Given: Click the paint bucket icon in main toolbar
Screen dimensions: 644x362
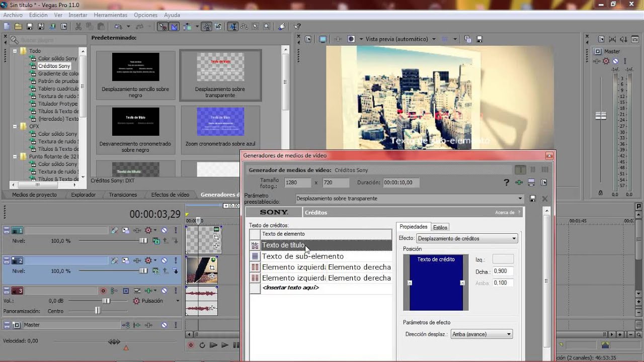Looking at the screenshot, I should point(282,26).
